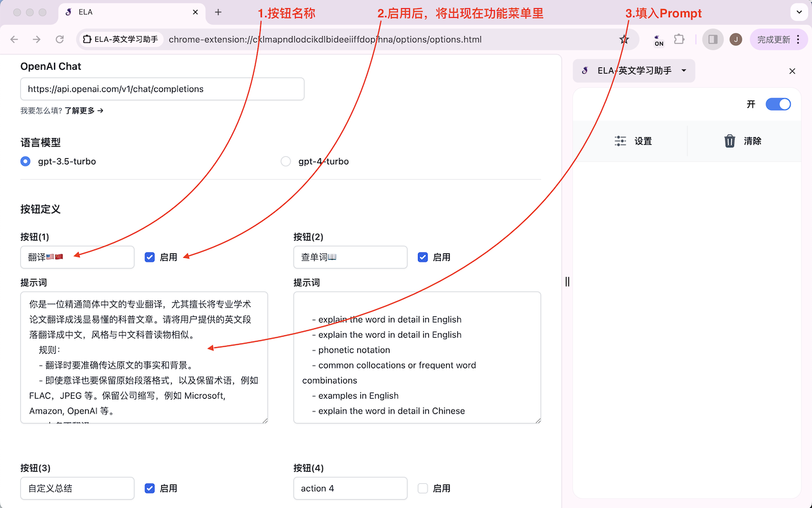Click the 按钮(1) name field 翻译
The width and height of the screenshot is (812, 508).
(77, 257)
